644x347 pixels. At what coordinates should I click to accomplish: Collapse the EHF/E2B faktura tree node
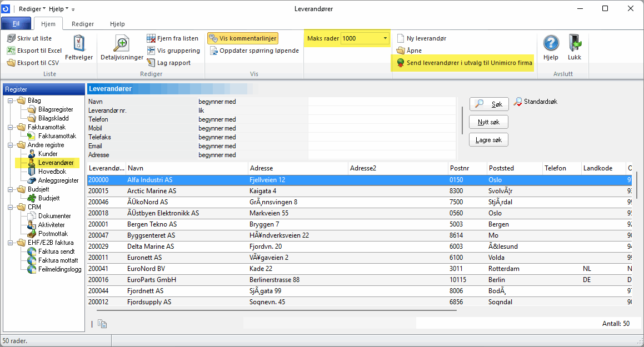pyautogui.click(x=10, y=243)
